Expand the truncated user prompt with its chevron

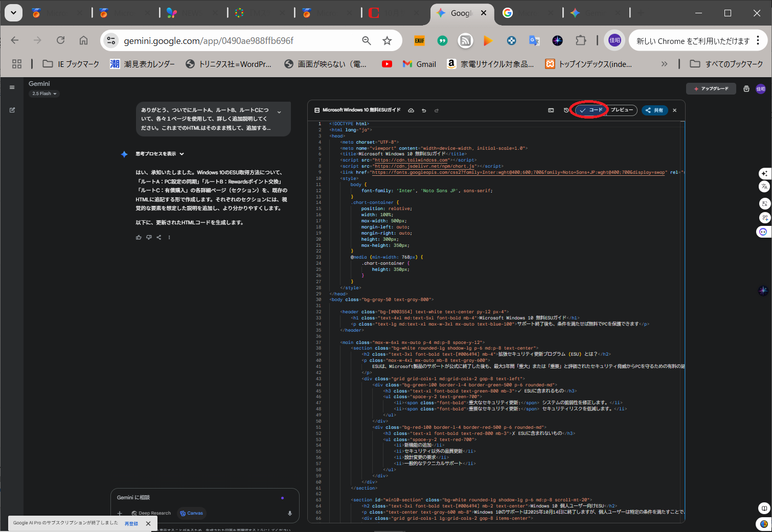279,112
